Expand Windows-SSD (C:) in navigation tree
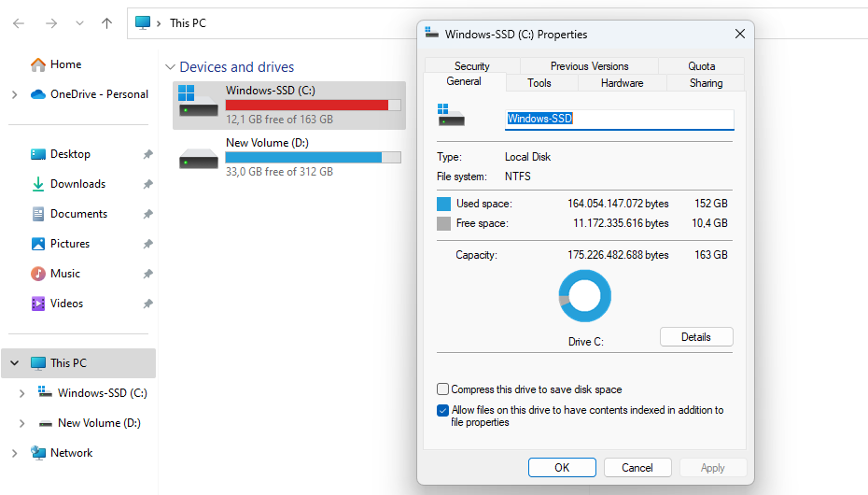 pyautogui.click(x=21, y=394)
